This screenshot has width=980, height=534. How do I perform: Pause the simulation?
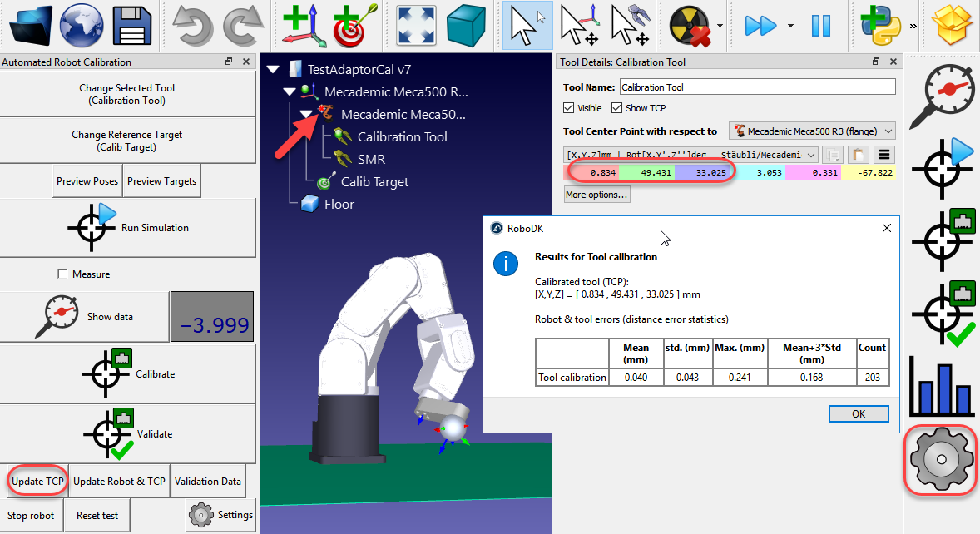(820, 25)
